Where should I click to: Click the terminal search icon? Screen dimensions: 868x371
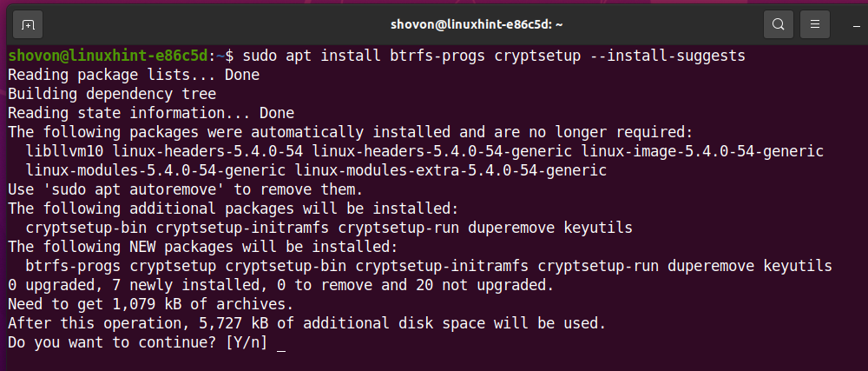pos(779,23)
